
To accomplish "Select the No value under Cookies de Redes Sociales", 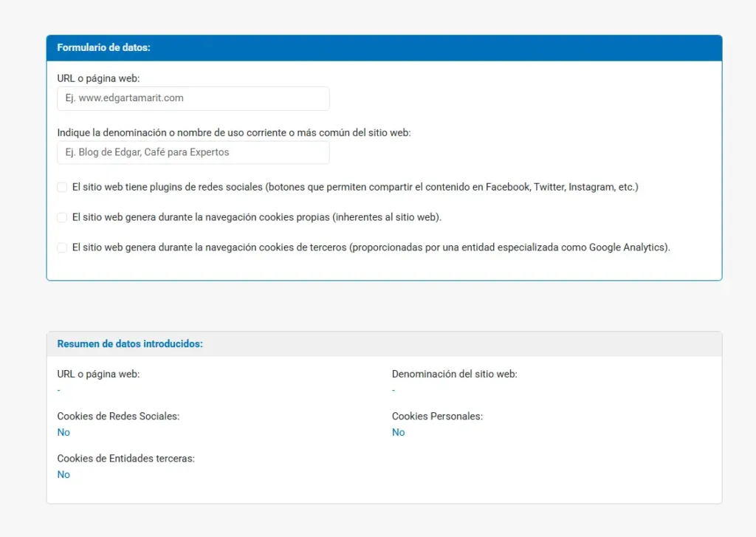I will [63, 433].
